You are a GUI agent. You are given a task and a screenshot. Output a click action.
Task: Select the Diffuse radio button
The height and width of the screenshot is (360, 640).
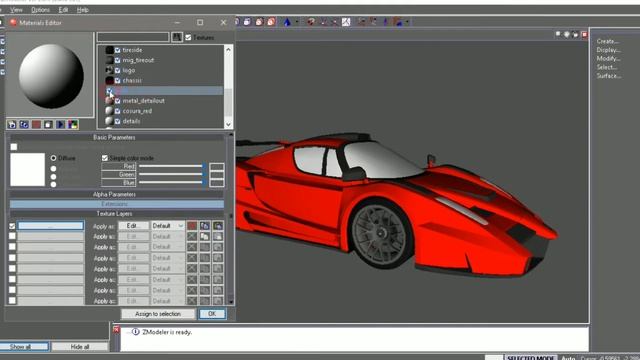click(53, 158)
